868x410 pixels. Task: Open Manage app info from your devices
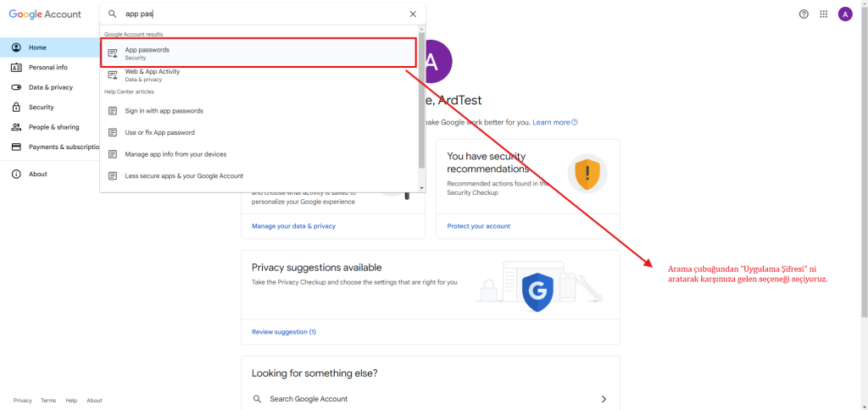175,154
